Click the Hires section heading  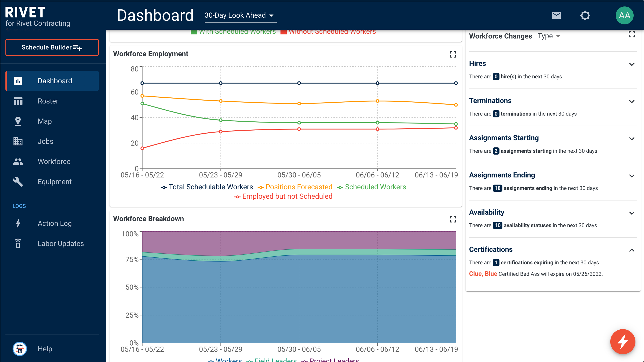[x=477, y=63]
